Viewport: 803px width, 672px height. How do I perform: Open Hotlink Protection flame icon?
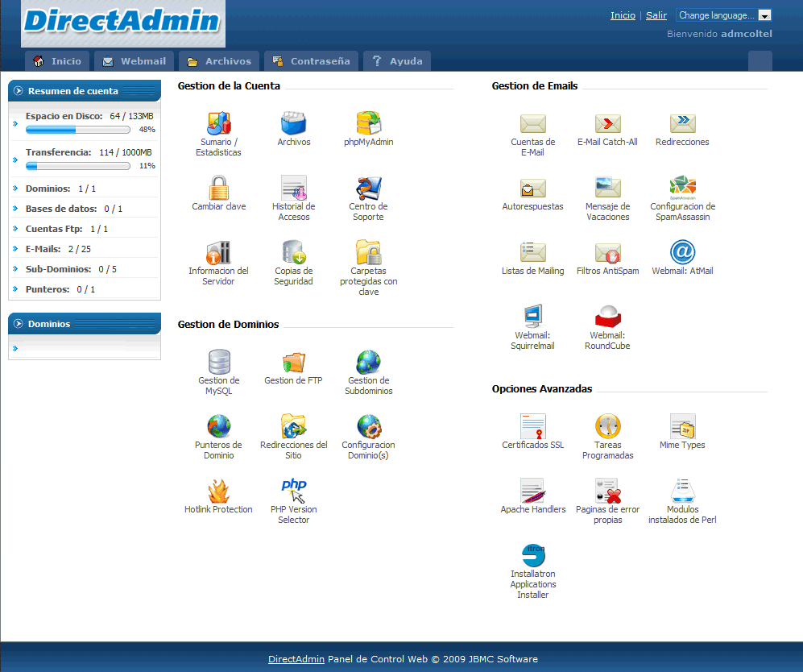[219, 491]
